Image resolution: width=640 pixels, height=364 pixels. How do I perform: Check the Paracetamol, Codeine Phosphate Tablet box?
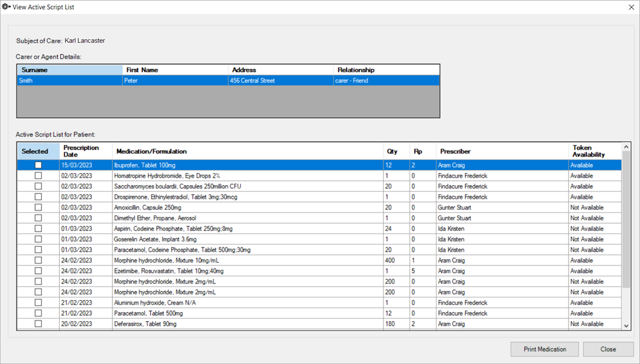(38, 250)
